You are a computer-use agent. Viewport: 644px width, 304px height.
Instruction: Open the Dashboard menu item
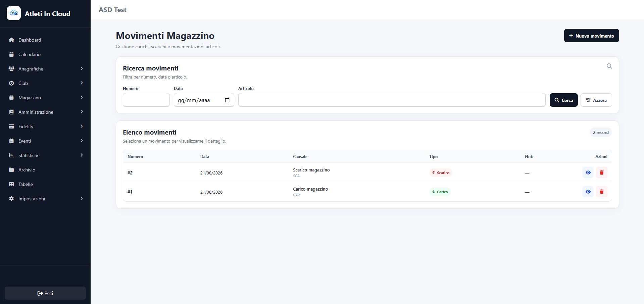pyautogui.click(x=45, y=40)
